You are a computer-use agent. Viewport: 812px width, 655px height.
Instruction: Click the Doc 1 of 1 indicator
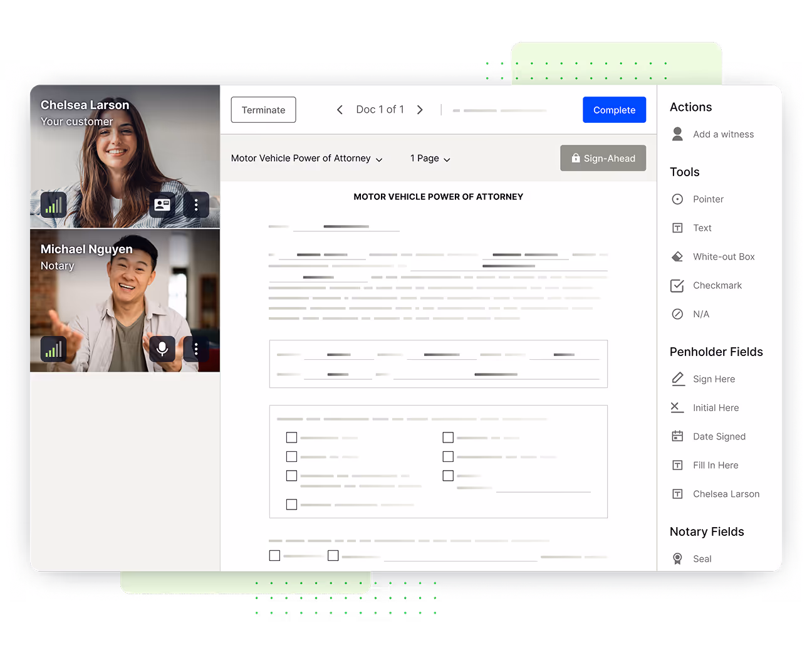tap(380, 110)
